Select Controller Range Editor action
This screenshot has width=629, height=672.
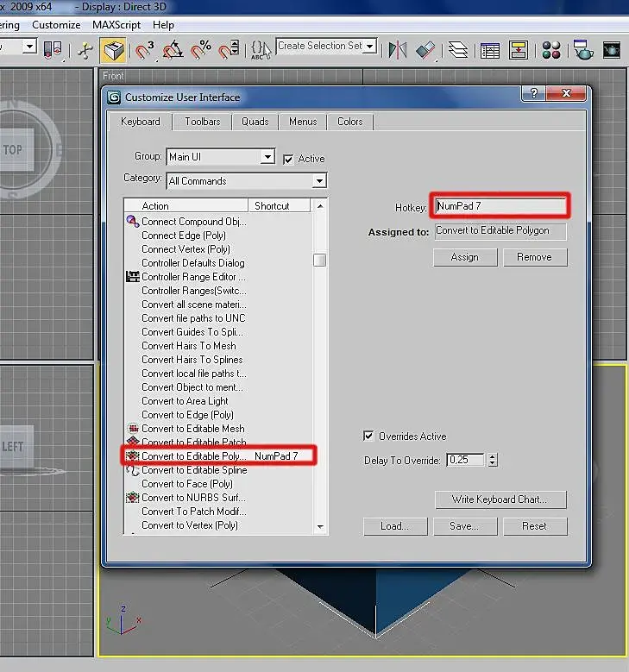tap(193, 277)
